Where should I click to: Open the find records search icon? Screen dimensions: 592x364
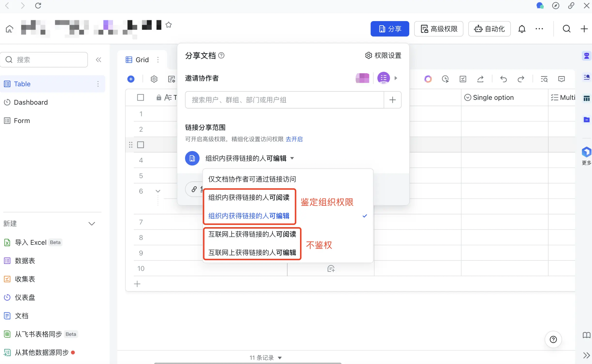(x=544, y=79)
